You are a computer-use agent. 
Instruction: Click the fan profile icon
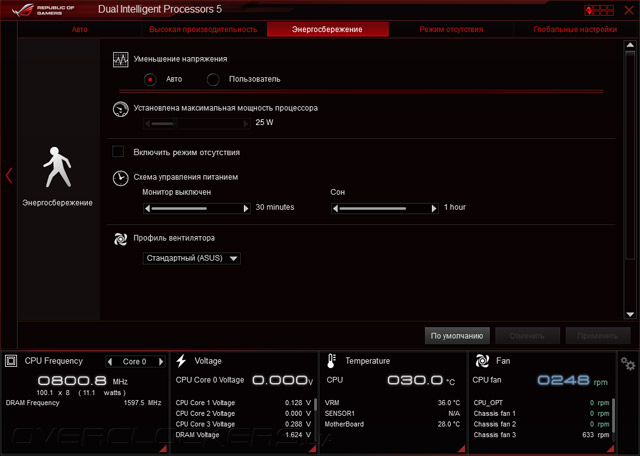click(x=120, y=239)
